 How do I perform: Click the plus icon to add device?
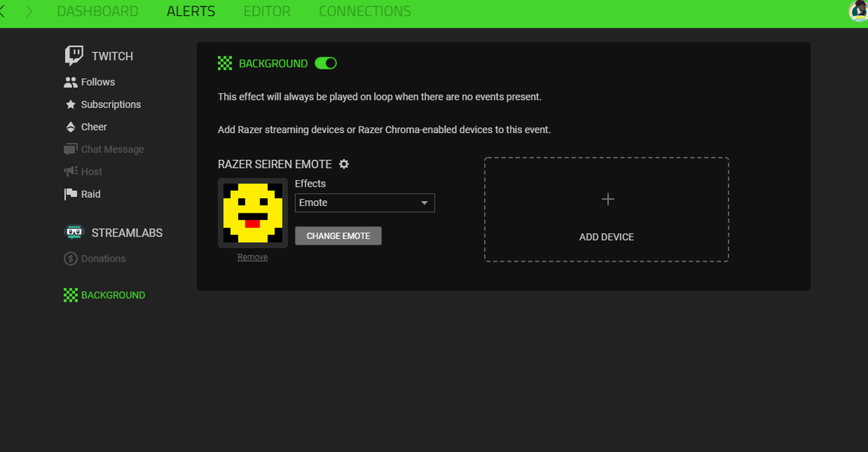tap(608, 199)
